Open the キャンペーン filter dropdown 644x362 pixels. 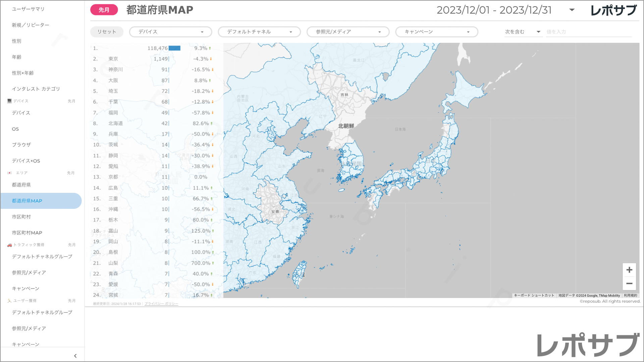coord(436,32)
